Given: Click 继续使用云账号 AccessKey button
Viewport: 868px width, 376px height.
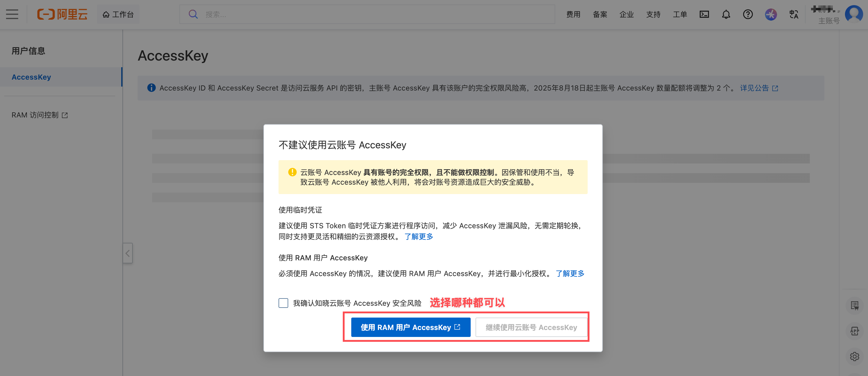Looking at the screenshot, I should tap(531, 327).
